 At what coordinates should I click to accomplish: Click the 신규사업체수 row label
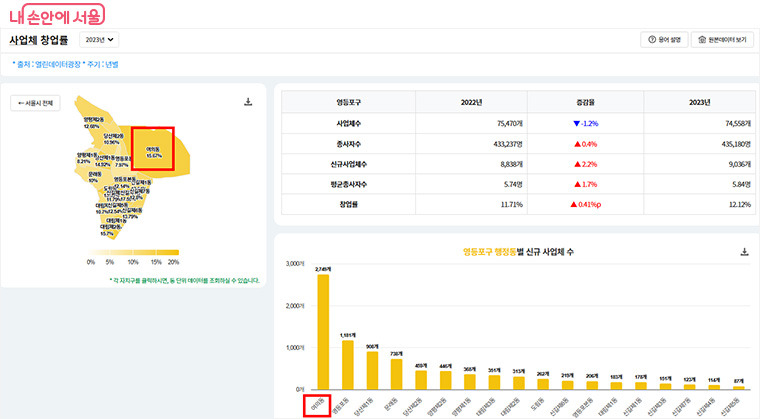coord(348,164)
